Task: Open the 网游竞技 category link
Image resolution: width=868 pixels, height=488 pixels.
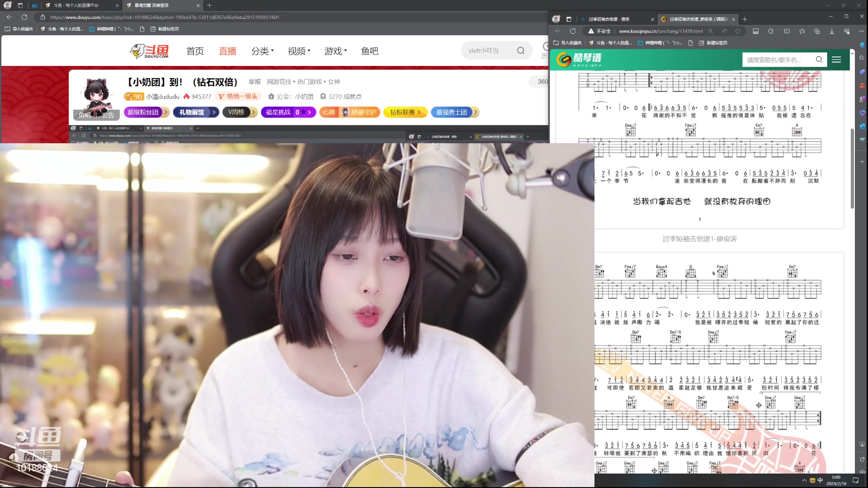Action: (x=279, y=82)
